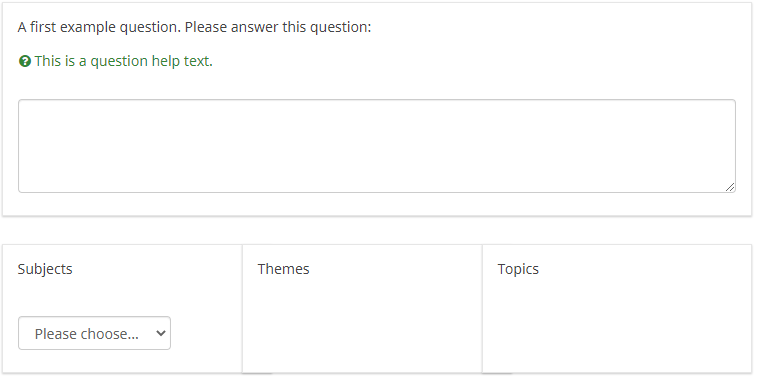Click the resize grip of the answer textarea

(730, 187)
